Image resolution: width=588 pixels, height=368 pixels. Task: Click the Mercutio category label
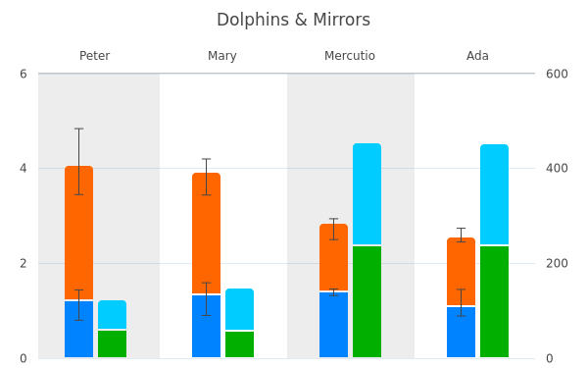[x=350, y=56]
